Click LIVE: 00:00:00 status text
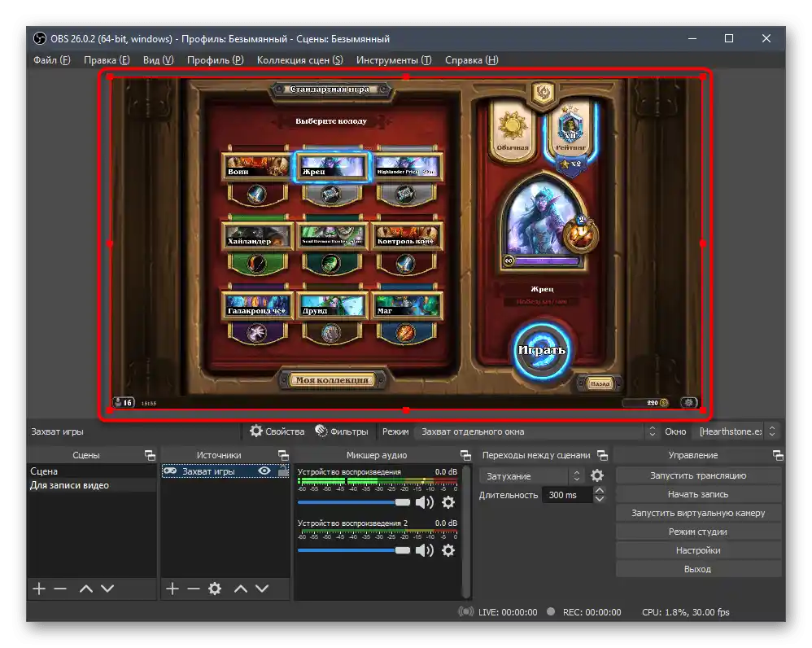This screenshot has height=648, width=812. (x=508, y=612)
